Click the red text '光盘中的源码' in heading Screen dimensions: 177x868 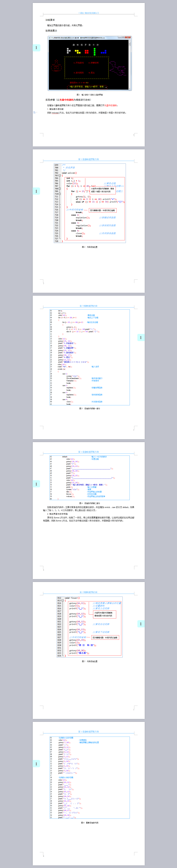[66, 100]
